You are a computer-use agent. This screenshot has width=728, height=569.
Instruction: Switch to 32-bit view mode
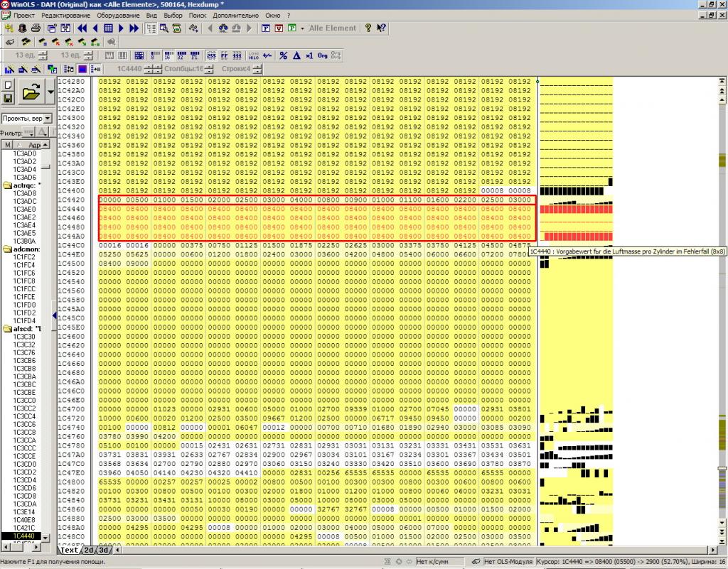pyautogui.click(x=181, y=55)
